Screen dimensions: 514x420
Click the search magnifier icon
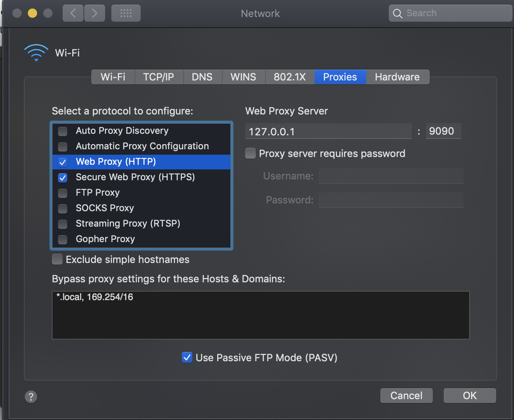pos(398,14)
